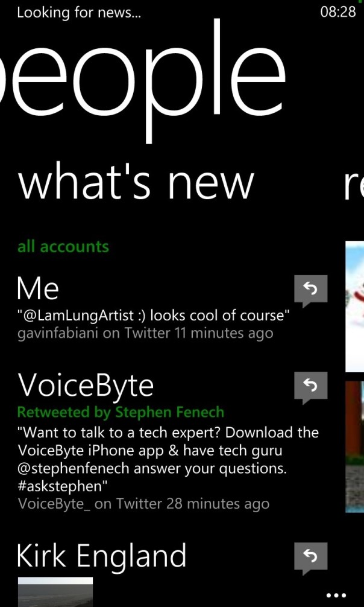The width and height of the screenshot is (364, 607).
Task: Tap Retweeted by Stephen Fenech label
Action: click(121, 412)
